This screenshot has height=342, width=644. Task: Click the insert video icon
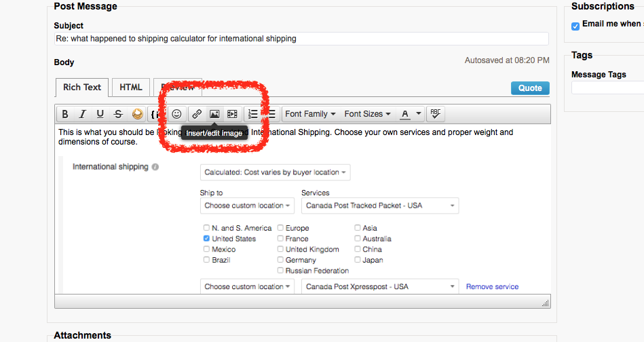click(x=232, y=114)
